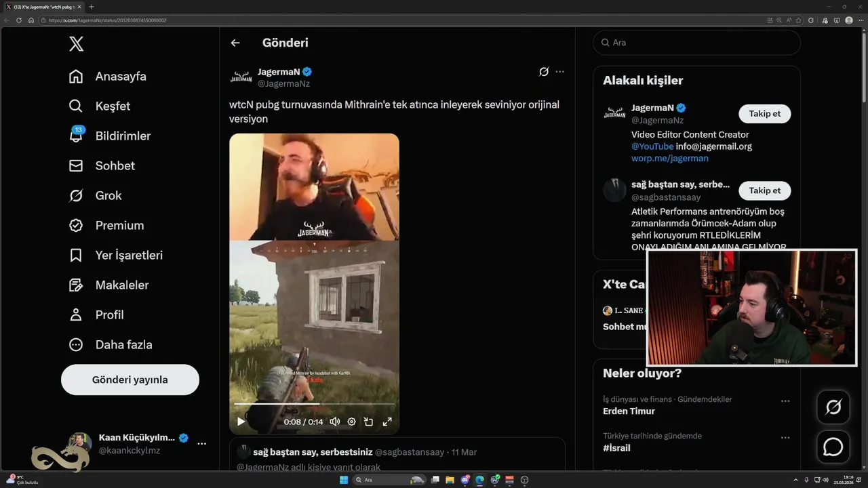Seek along the video progress bar
868x488 pixels.
coord(314,404)
